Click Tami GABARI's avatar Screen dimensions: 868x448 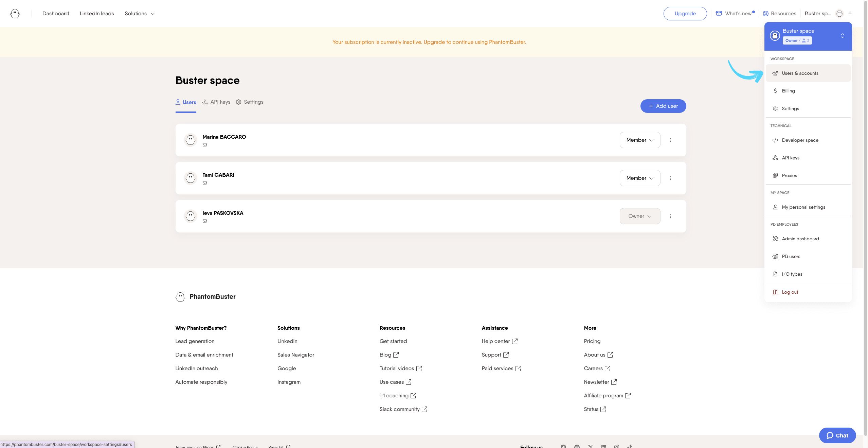click(191, 178)
